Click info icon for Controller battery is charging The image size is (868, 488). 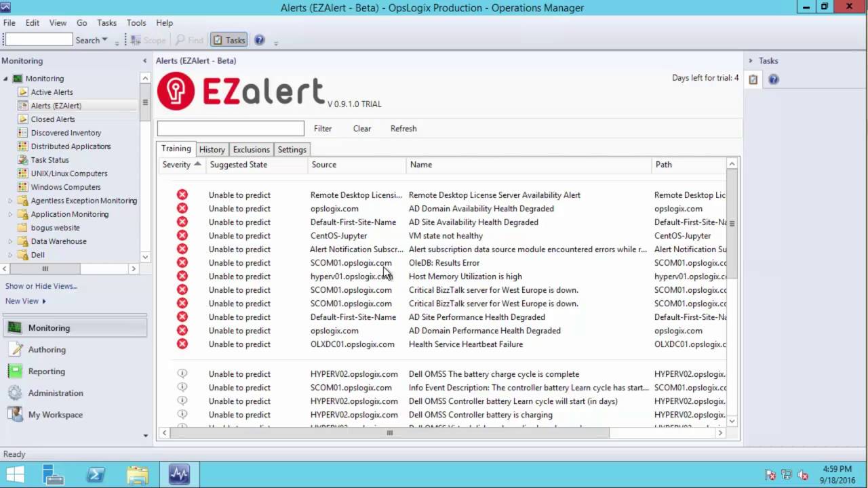click(182, 414)
